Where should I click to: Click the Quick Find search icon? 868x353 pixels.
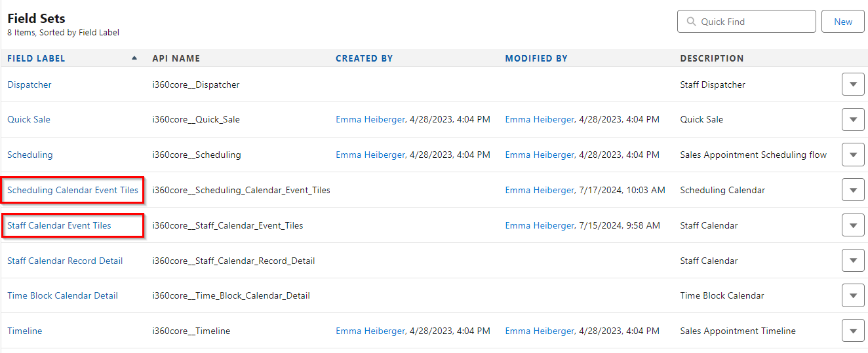[x=691, y=22]
